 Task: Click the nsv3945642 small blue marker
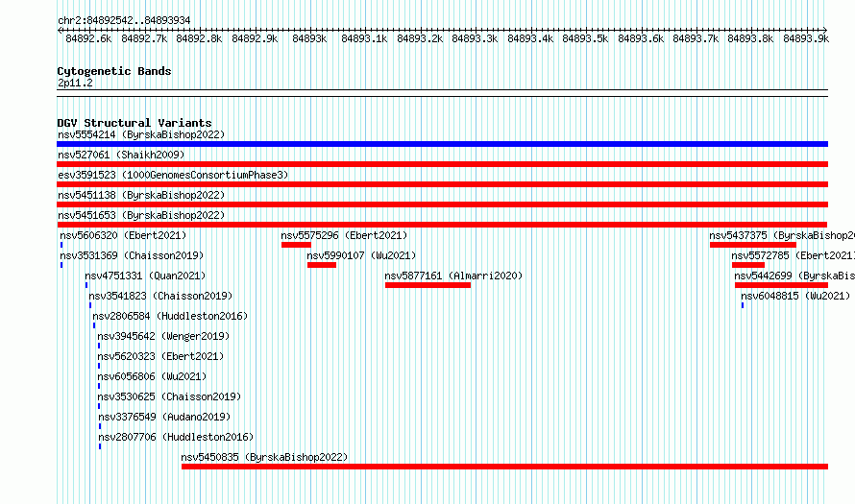point(99,346)
